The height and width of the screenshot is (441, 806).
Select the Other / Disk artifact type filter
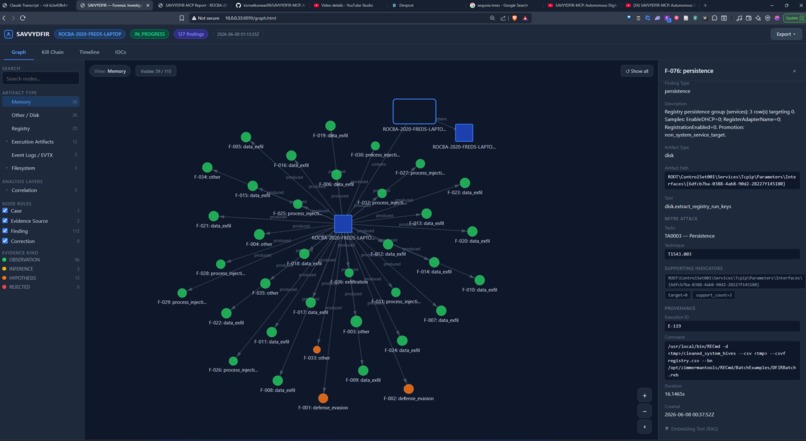(40, 115)
